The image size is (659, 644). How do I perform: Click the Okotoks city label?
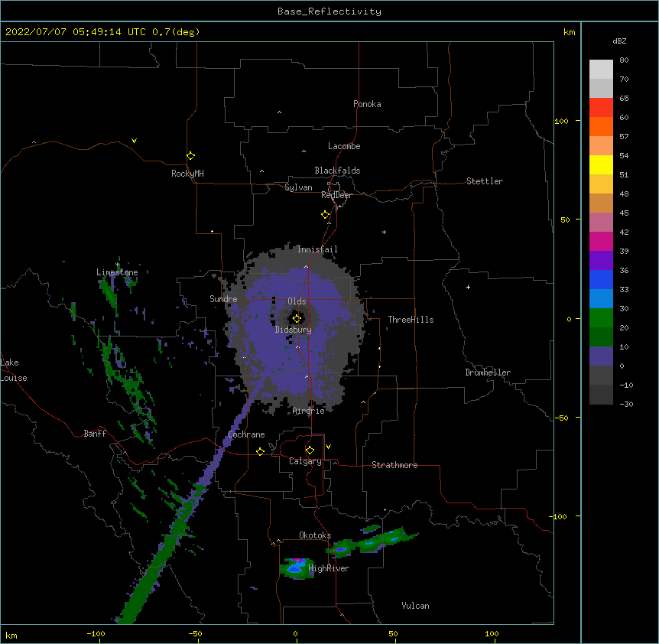pos(315,535)
